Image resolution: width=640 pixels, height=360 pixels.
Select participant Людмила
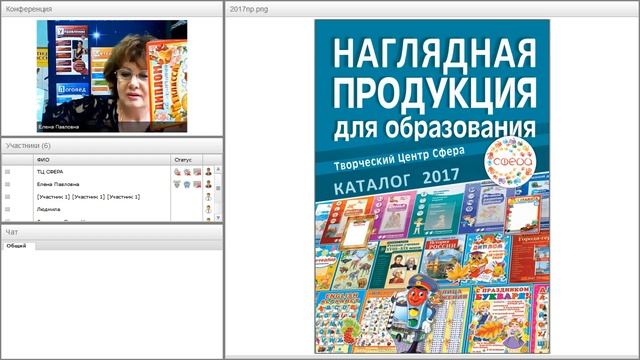(49, 209)
